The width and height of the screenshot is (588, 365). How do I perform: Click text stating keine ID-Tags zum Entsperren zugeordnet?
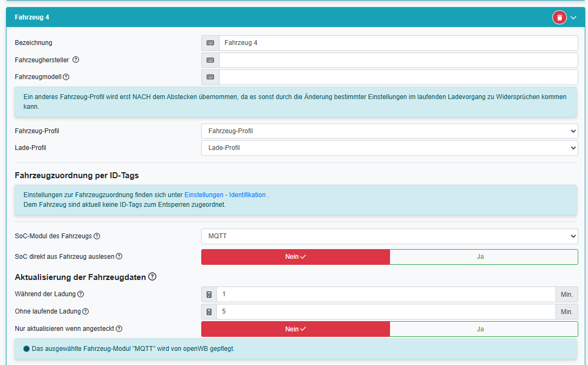(x=124, y=205)
